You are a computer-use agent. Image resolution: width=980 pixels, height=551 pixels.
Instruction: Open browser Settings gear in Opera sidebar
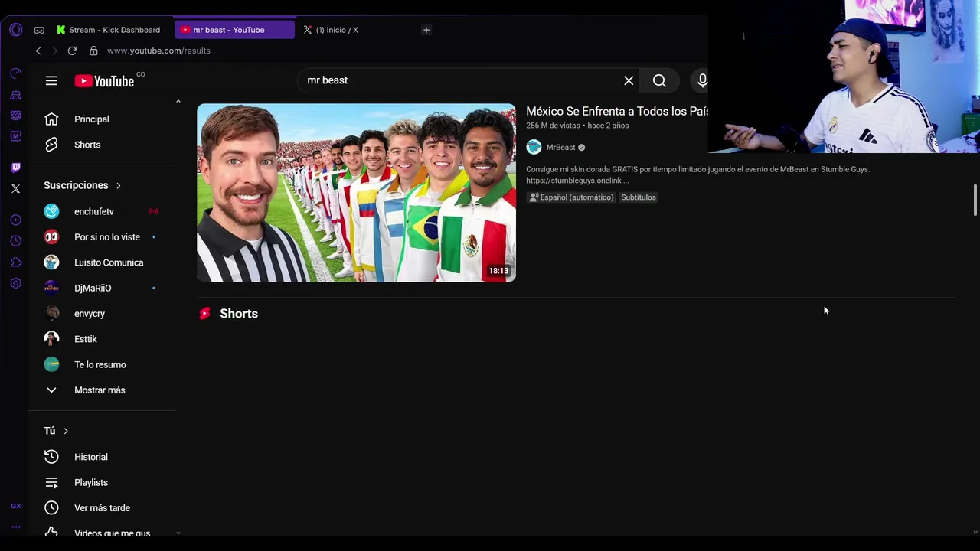[15, 283]
